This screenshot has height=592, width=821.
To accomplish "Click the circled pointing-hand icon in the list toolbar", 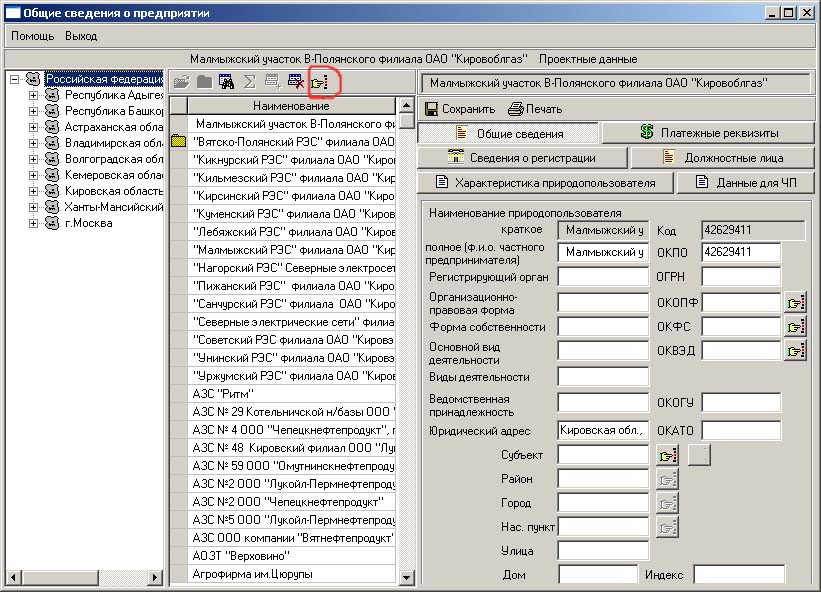I will 320,82.
